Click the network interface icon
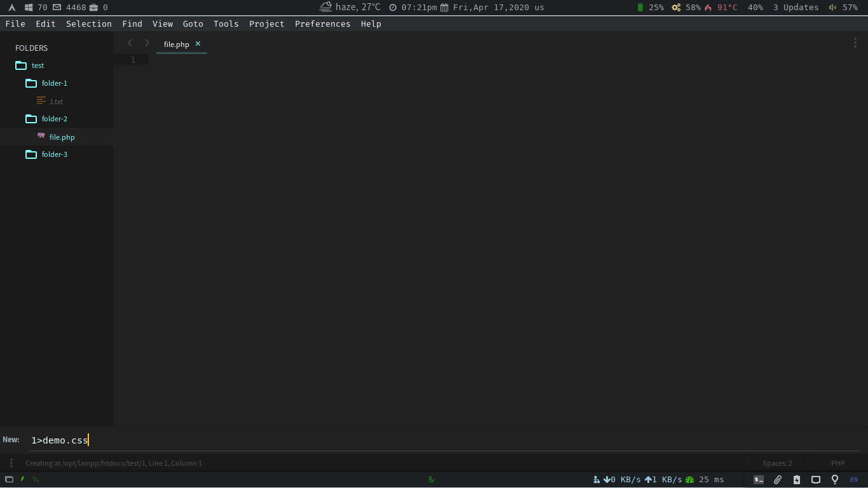The height and width of the screenshot is (488, 868). pyautogui.click(x=596, y=480)
